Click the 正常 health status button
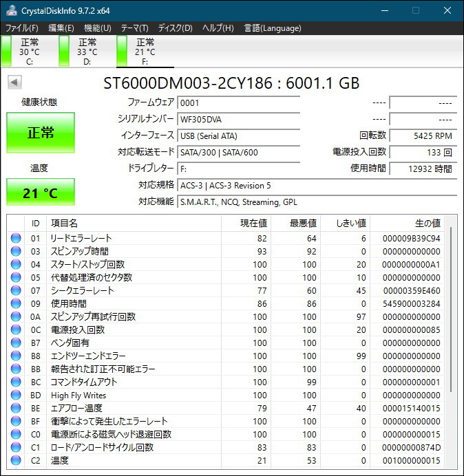 [41, 133]
